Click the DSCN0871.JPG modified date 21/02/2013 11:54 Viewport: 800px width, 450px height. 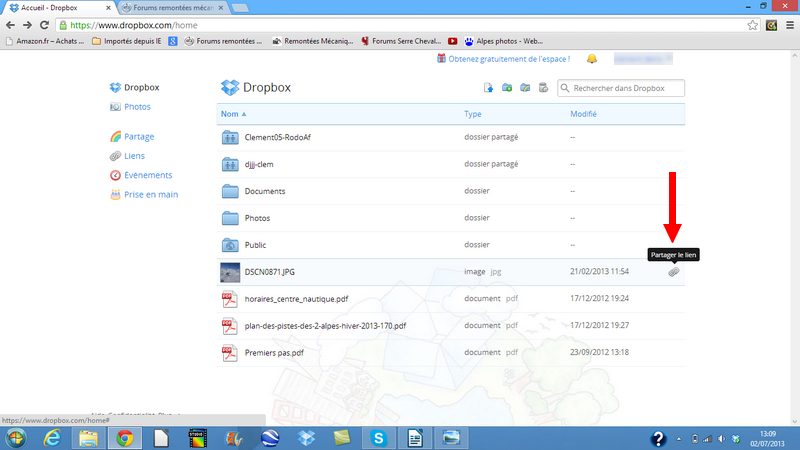point(599,271)
